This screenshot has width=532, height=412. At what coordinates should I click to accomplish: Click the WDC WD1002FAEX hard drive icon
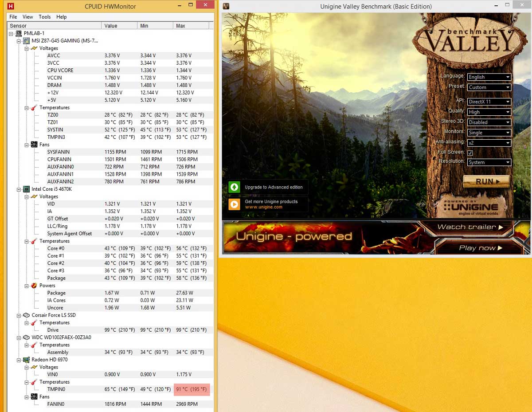click(x=26, y=337)
